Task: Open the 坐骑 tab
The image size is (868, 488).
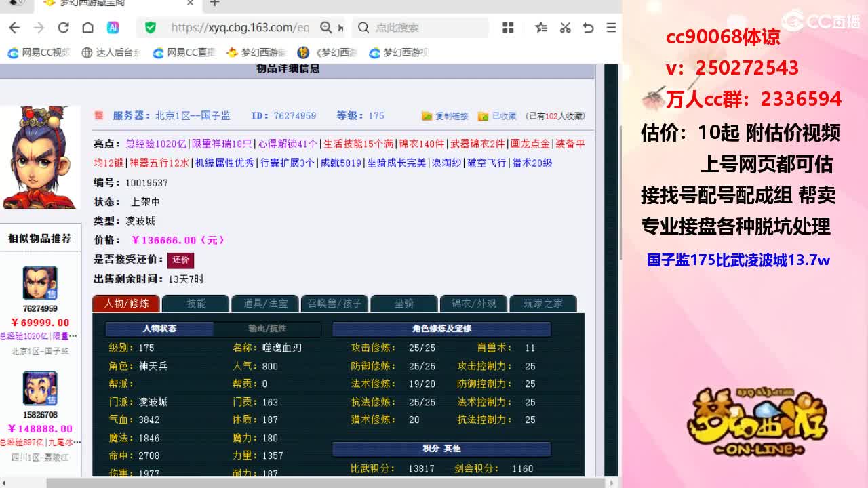Action: 404,304
